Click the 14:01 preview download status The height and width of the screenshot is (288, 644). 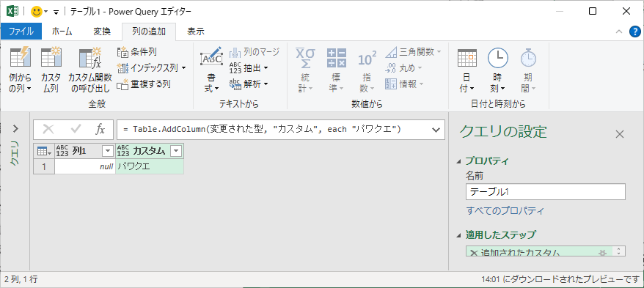pyautogui.click(x=561, y=279)
